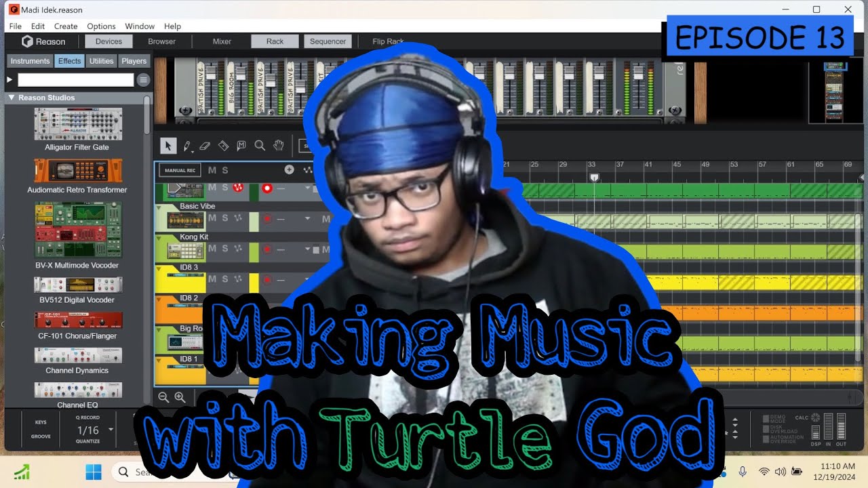Solo all tracks with header S button

tap(225, 170)
